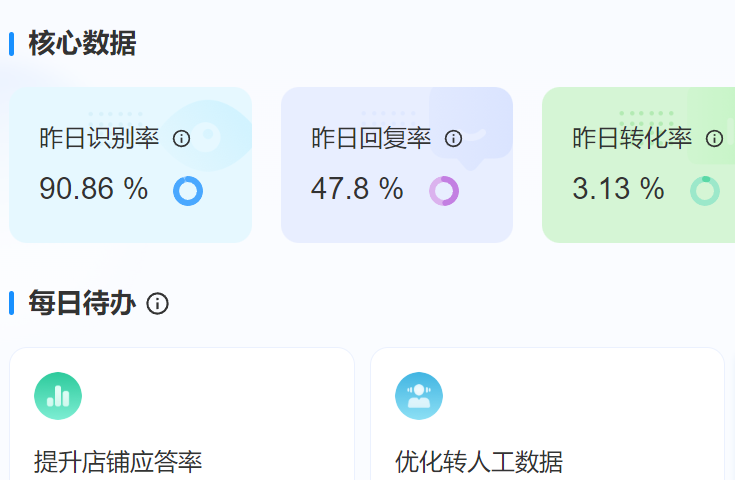Click info icon beside 昨日回复率
735x480 pixels.
(453, 139)
